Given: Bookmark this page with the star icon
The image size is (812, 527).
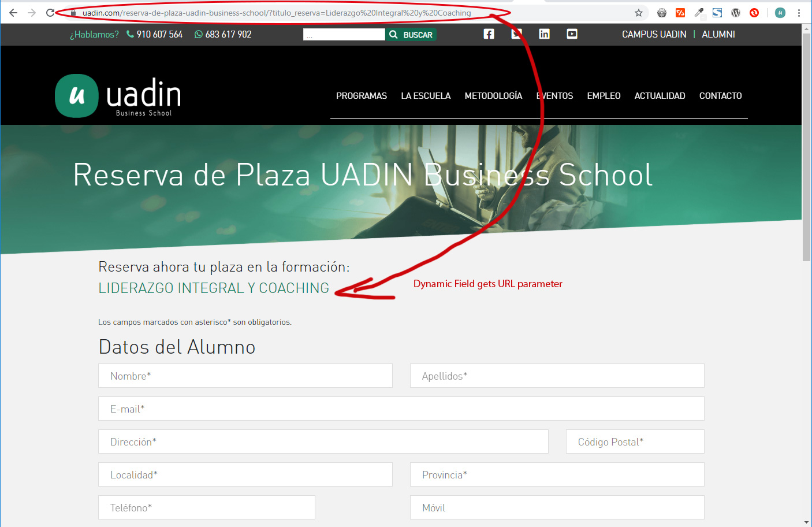Looking at the screenshot, I should tap(639, 13).
